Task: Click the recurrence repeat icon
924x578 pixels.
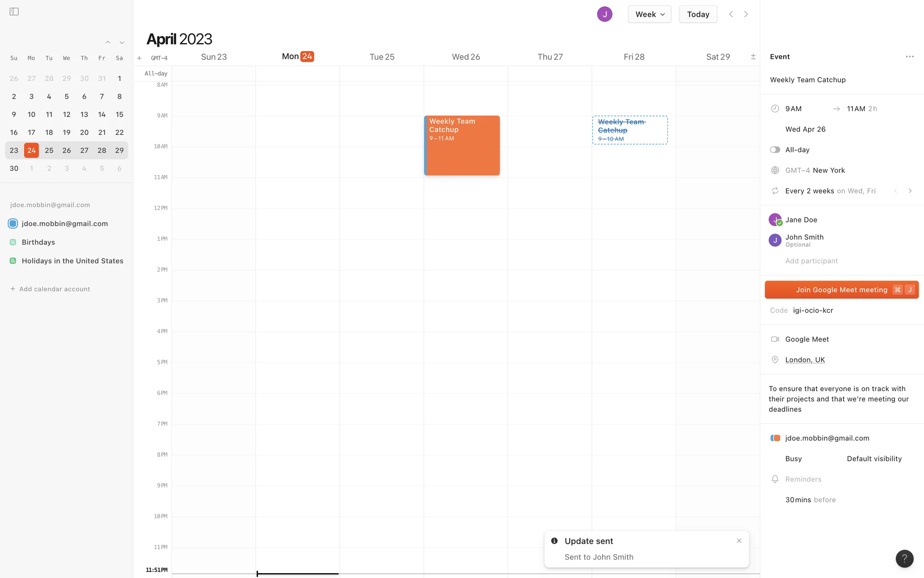Action: coord(775,191)
